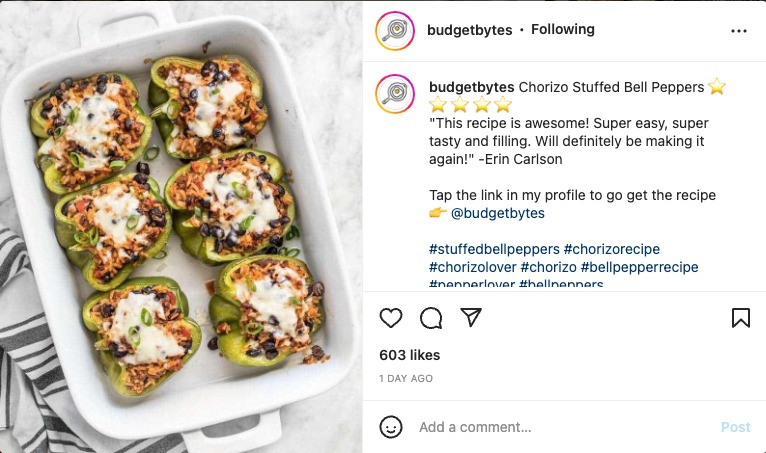The image size is (766, 453).
Task: Share the post via paper plane icon
Action: click(471, 318)
